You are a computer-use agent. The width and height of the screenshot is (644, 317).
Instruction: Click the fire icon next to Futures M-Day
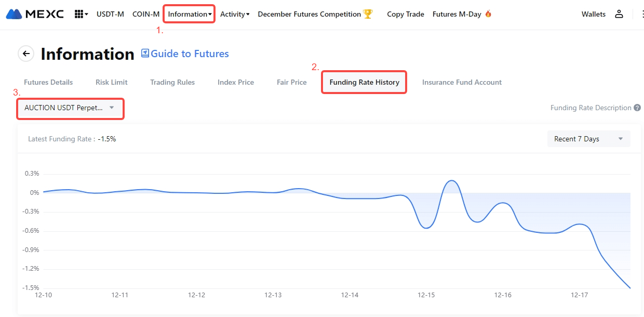[x=488, y=14]
